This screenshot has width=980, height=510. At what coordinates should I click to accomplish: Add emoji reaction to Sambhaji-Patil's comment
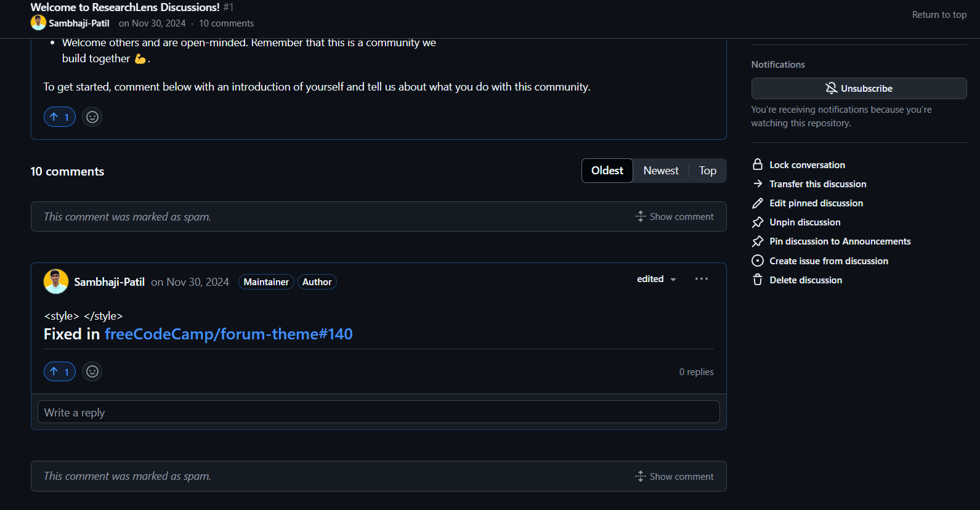coord(92,371)
